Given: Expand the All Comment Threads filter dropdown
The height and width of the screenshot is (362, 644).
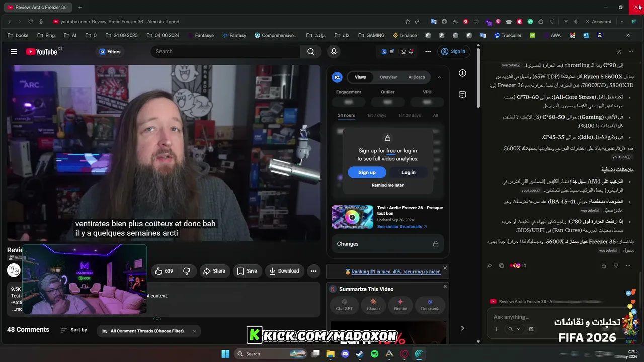Looking at the screenshot, I should tap(149, 331).
